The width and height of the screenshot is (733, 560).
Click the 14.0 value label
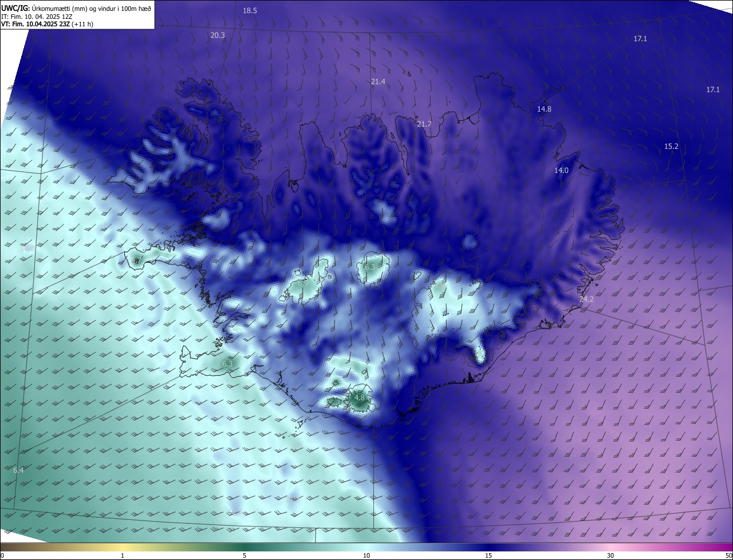click(x=561, y=170)
